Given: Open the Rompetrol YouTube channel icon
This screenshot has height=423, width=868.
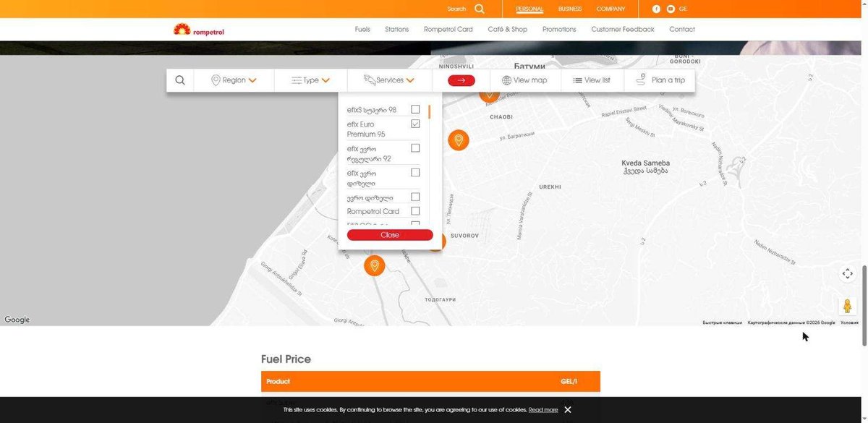Looking at the screenshot, I should click(x=671, y=9).
